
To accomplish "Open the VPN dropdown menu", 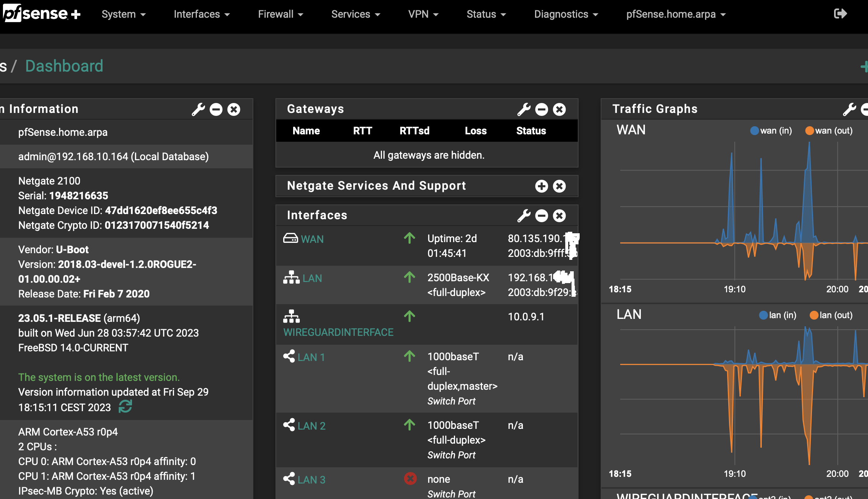I will 423,14.
